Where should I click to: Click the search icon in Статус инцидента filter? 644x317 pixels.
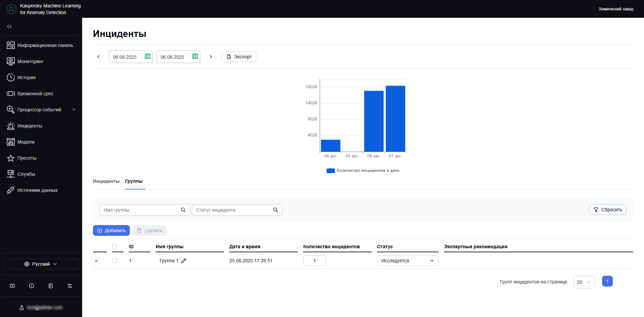(276, 210)
